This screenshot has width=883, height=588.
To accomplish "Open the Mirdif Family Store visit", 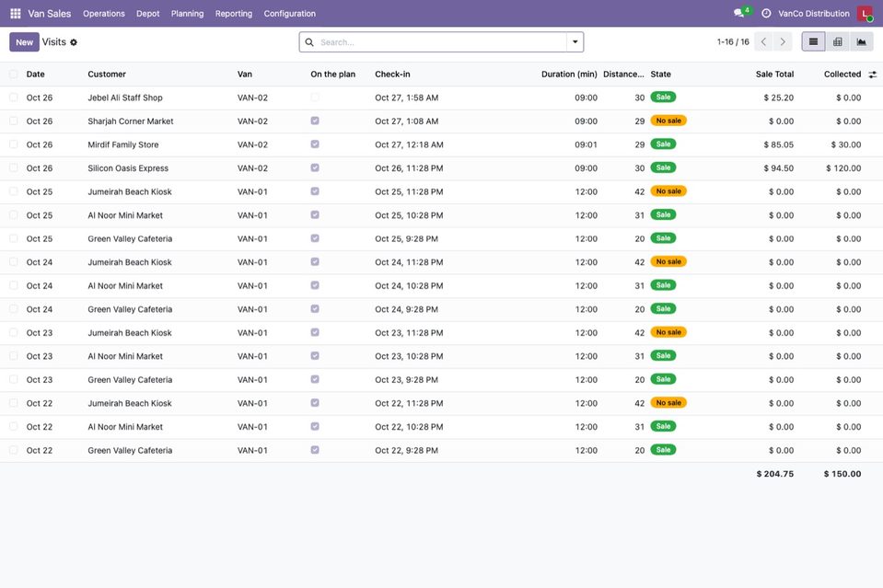I will (x=123, y=144).
